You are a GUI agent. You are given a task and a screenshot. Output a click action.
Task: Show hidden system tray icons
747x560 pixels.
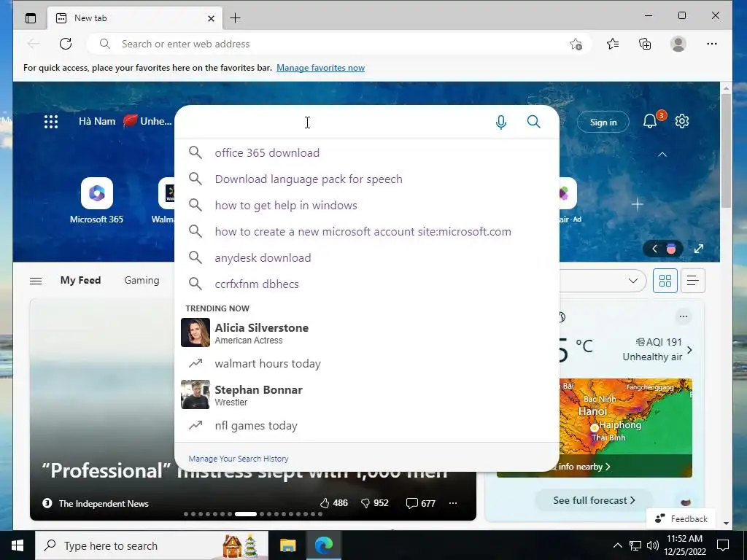(x=617, y=545)
